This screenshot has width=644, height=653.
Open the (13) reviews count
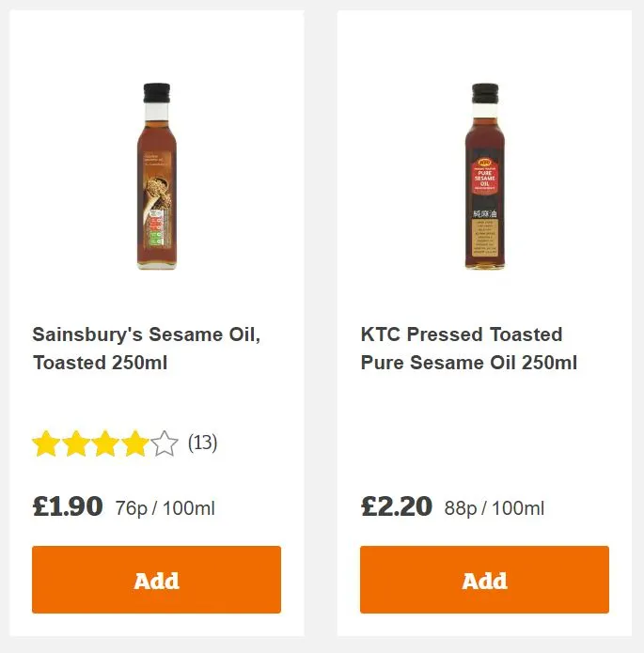coord(202,443)
